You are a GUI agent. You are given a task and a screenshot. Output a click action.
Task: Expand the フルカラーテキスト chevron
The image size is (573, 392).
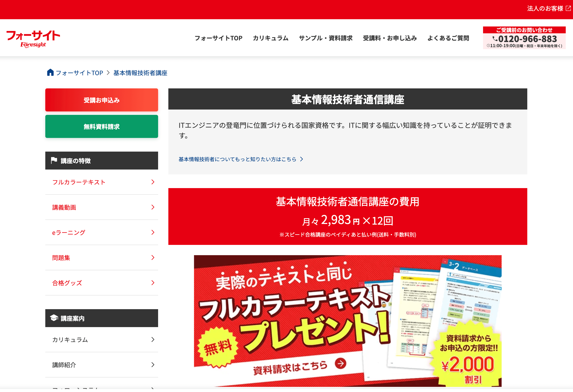pyautogui.click(x=153, y=182)
